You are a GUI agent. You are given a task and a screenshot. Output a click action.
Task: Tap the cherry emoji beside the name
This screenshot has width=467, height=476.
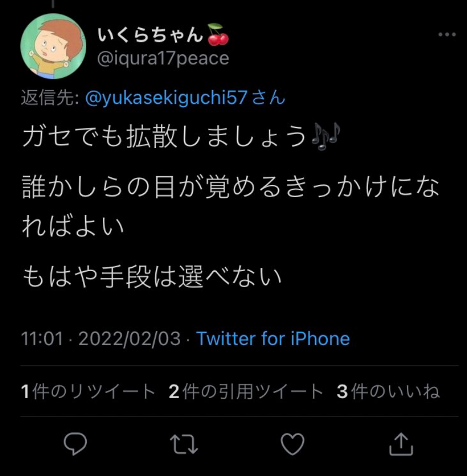[x=218, y=34]
